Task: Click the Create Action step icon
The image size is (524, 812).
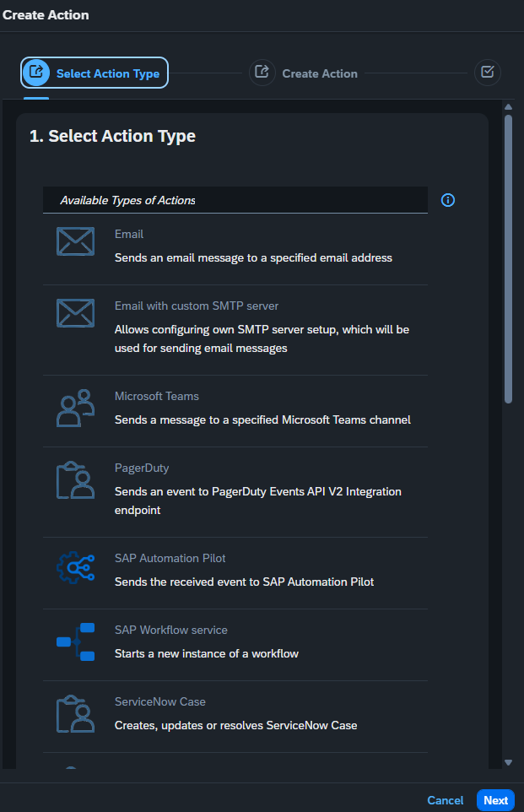Action: (262, 73)
